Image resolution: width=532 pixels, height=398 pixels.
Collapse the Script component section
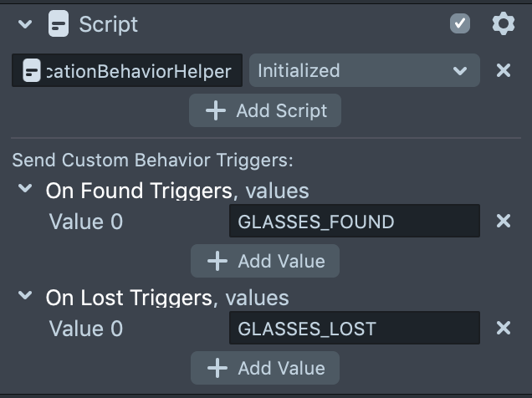tap(25, 24)
